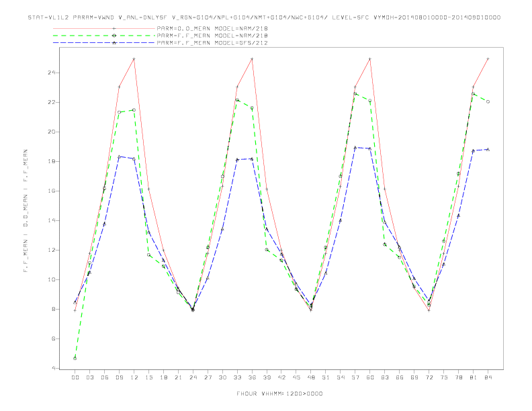Image resolution: width=532 pixels, height=411 pixels.
Task: Click y-axis tick label 4
Action: pos(54,368)
